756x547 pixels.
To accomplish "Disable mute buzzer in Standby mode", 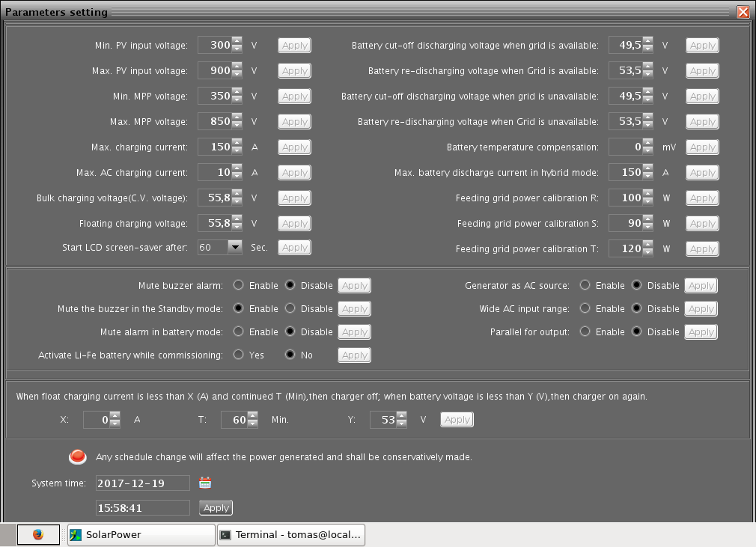I will click(x=290, y=308).
